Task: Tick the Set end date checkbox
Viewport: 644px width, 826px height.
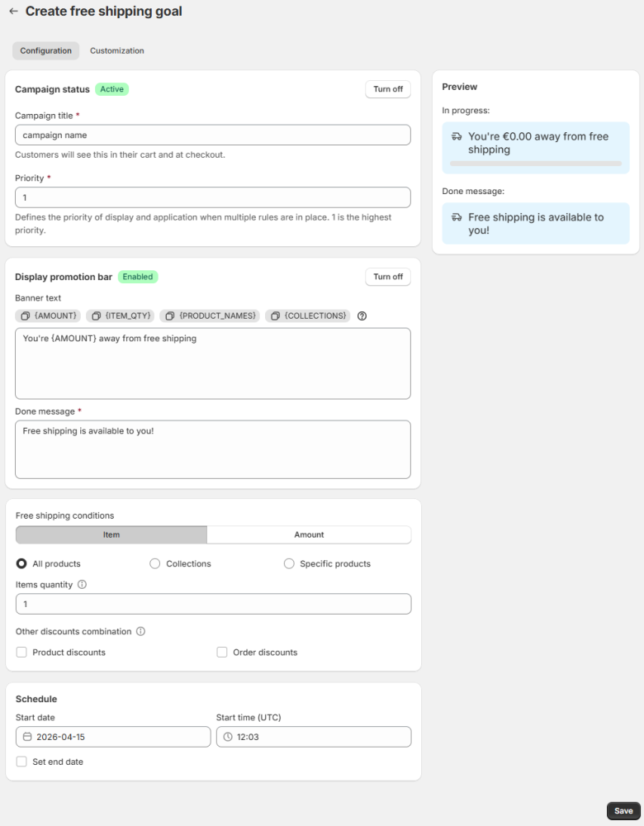Action: [21, 762]
